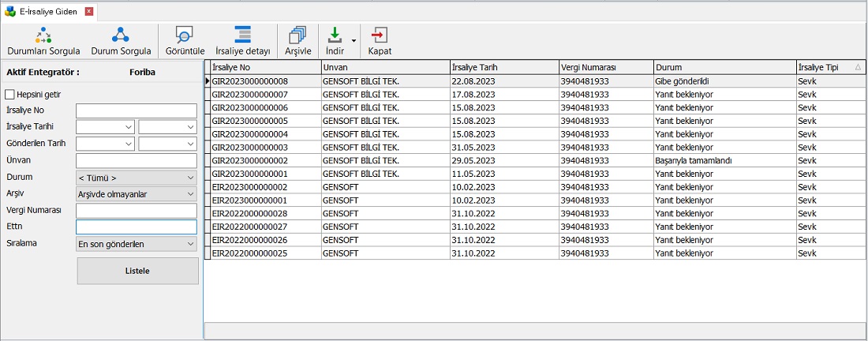Click into the Ünvan filter field
The width and height of the screenshot is (868, 341).
[137, 160]
